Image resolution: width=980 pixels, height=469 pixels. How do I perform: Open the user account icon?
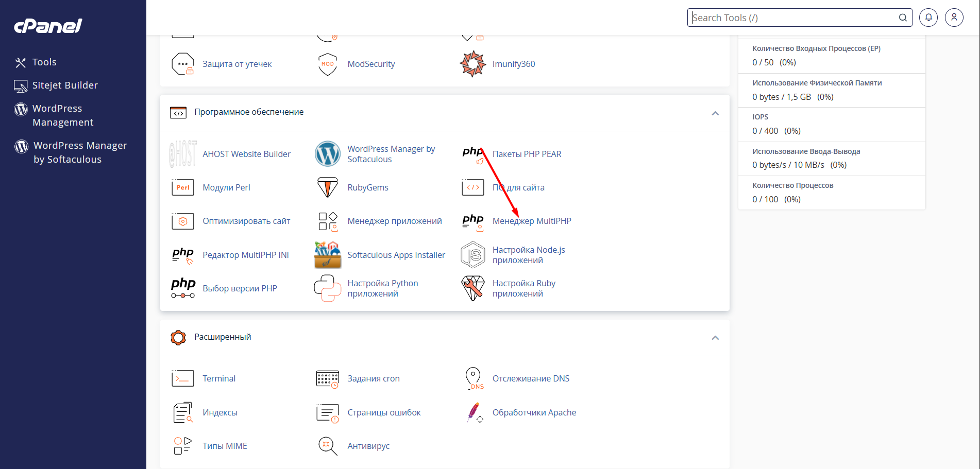click(954, 18)
